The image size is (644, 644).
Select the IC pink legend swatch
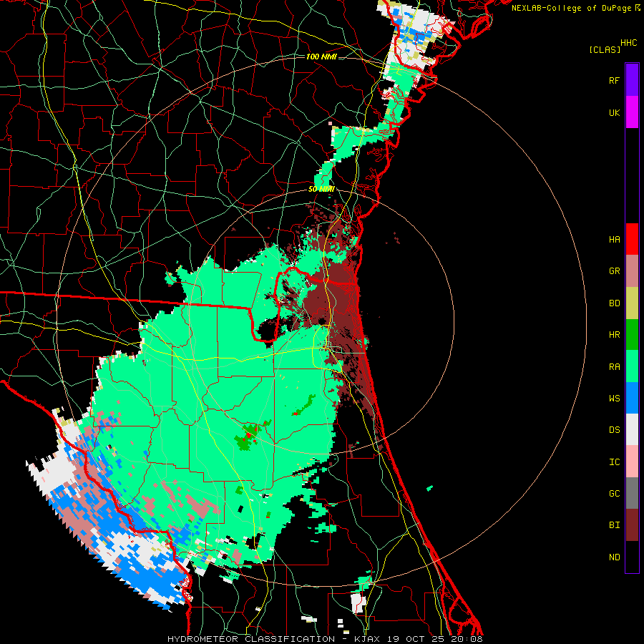(x=632, y=462)
